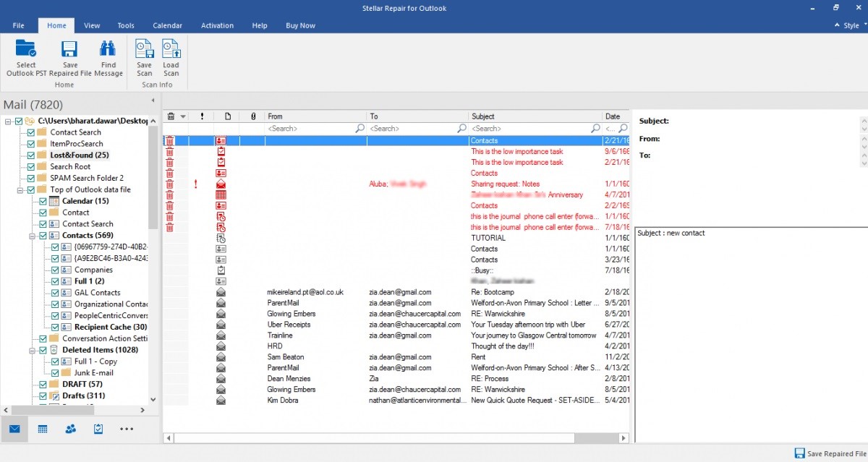Toggle the Companies folder checkbox
The image size is (868, 462).
tap(55, 270)
